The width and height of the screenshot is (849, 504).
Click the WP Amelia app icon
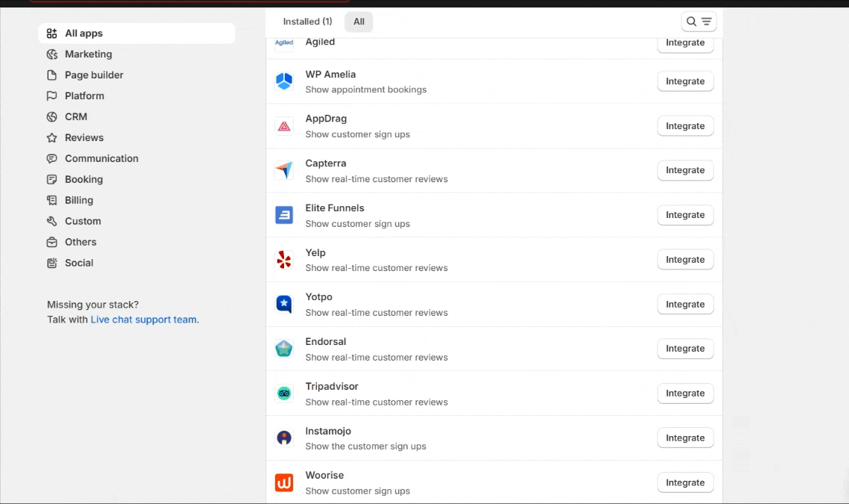(284, 81)
